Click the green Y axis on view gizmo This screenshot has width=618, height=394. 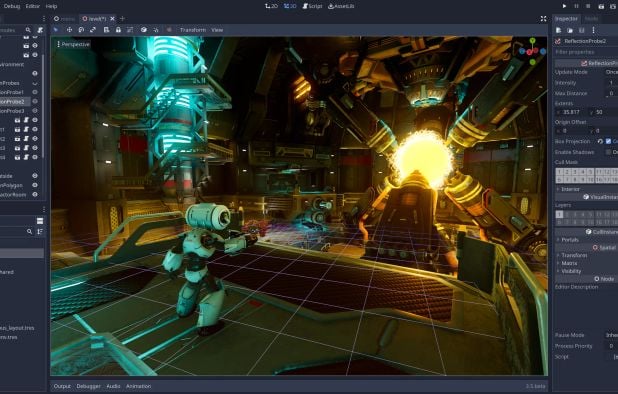pyautogui.click(x=532, y=41)
